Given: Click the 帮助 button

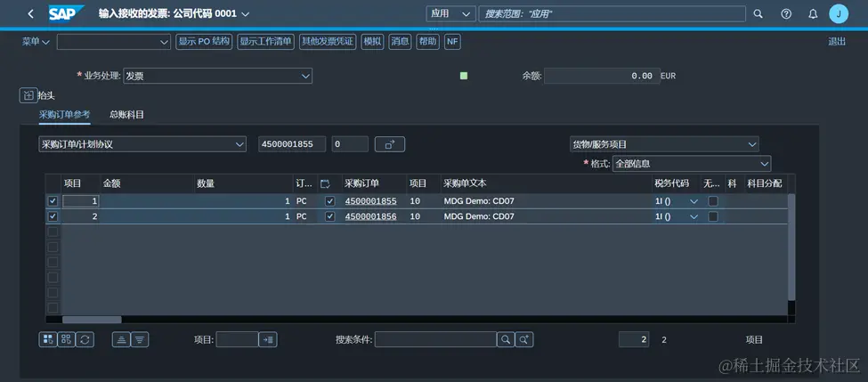Looking at the screenshot, I should 427,42.
